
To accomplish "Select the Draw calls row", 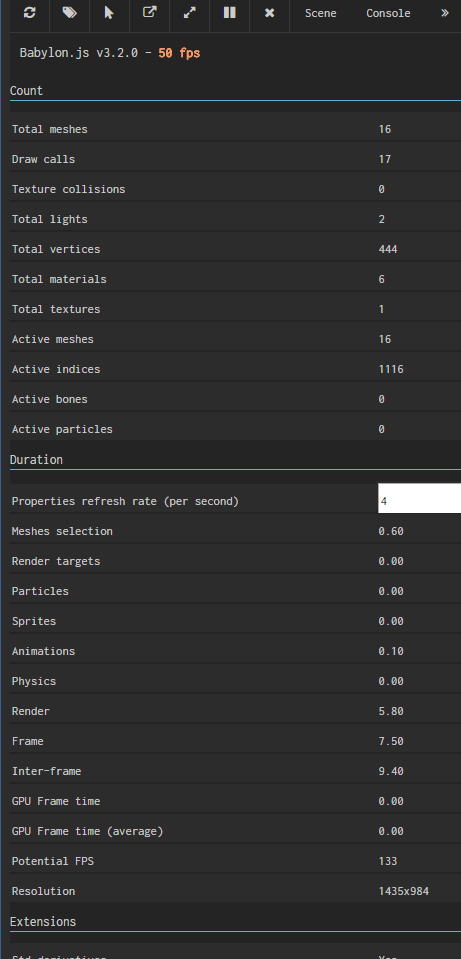I will coord(235,159).
